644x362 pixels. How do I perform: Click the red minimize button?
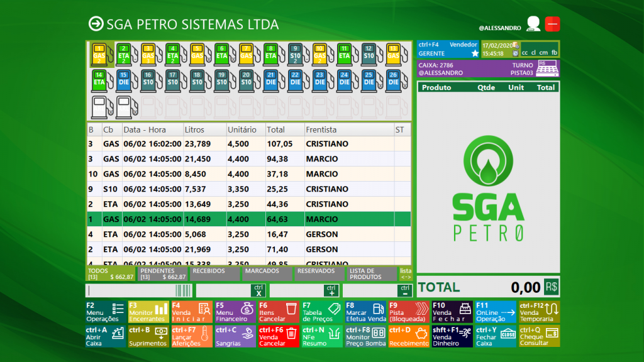[x=552, y=24]
